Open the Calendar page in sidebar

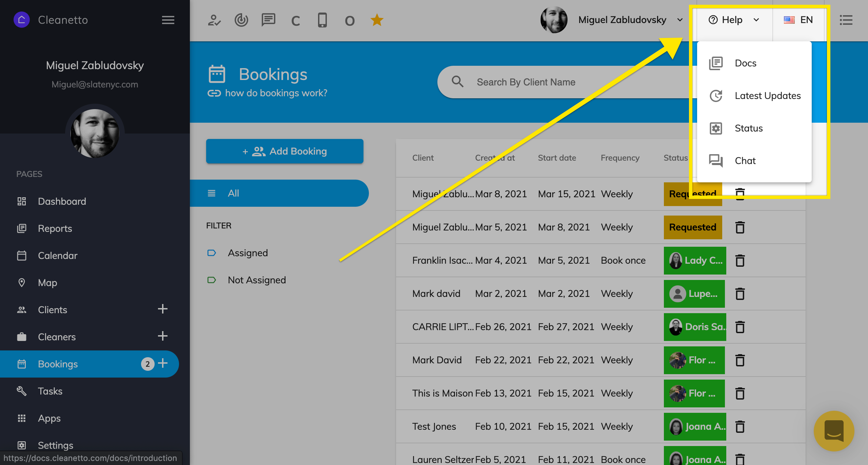[x=58, y=256]
